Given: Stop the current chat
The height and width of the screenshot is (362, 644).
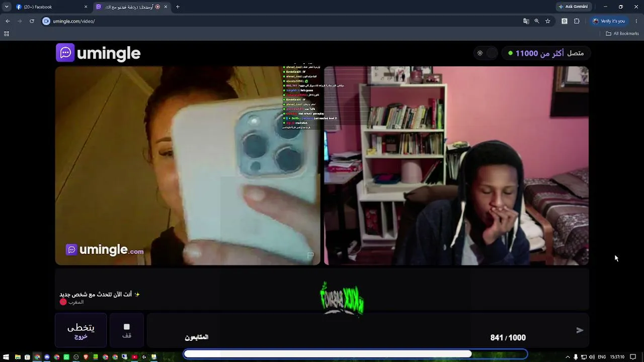Looking at the screenshot, I should click(127, 330).
